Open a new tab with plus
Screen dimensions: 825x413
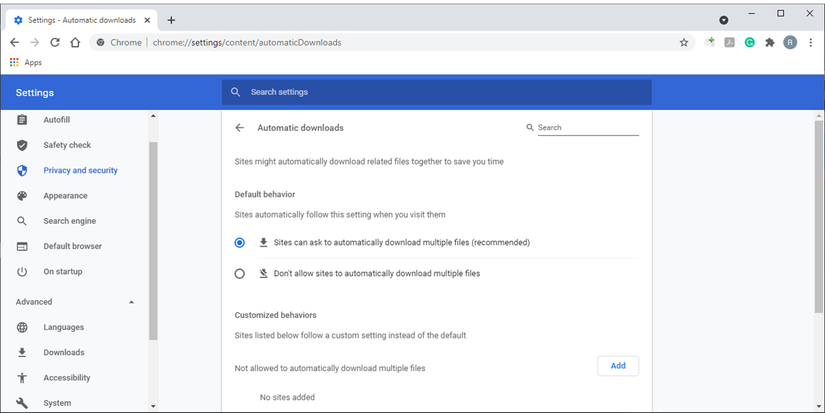pos(171,20)
